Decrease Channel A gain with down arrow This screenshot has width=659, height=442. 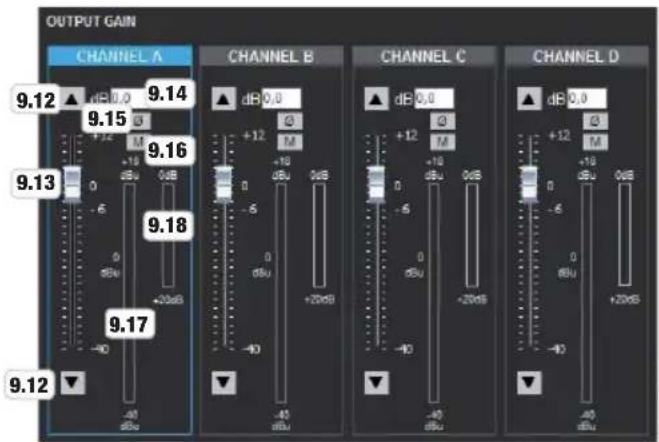[73, 383]
